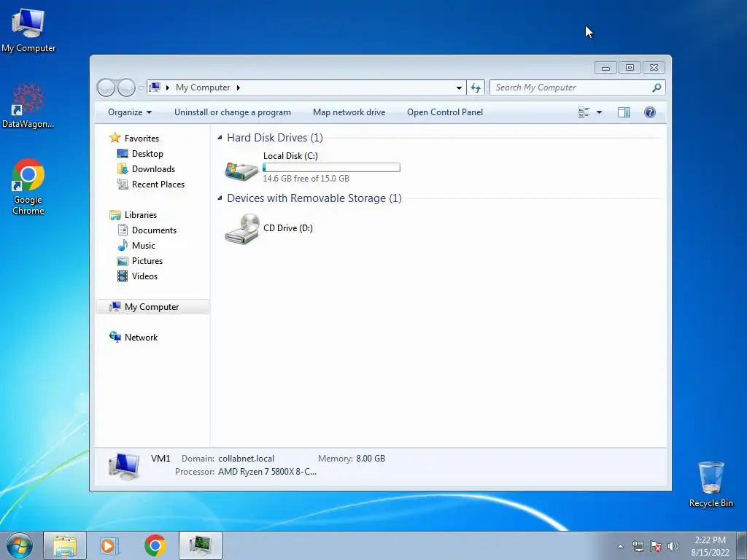This screenshot has width=747, height=560.
Task: Select Favorites in the navigation pane
Action: click(142, 139)
